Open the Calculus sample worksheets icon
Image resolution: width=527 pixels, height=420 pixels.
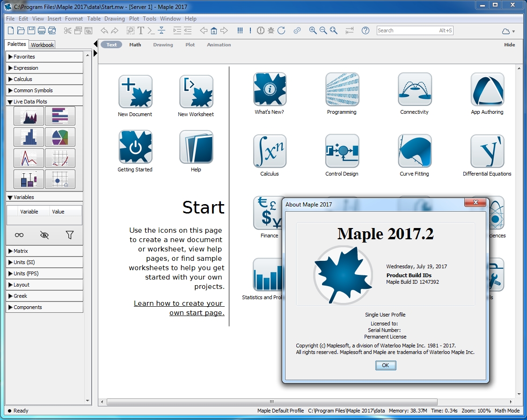pyautogui.click(x=270, y=152)
